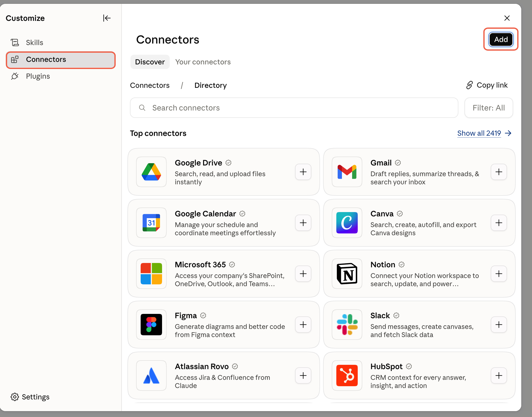Switch to the Discover tab
Viewport: 532px width, 417px height.
tap(150, 62)
